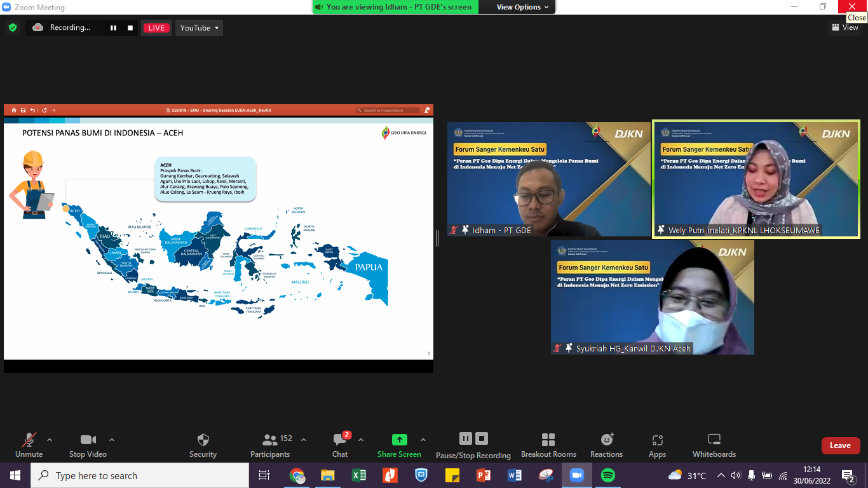Viewport: 868px width, 488px height.
Task: Open PowerPoint from taskbar
Action: click(x=484, y=475)
